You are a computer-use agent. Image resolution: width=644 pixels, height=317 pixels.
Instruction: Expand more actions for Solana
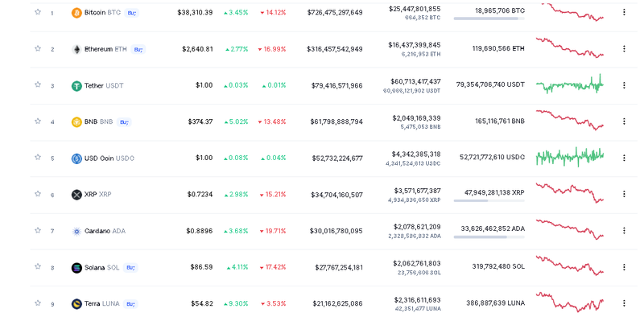tap(624, 267)
